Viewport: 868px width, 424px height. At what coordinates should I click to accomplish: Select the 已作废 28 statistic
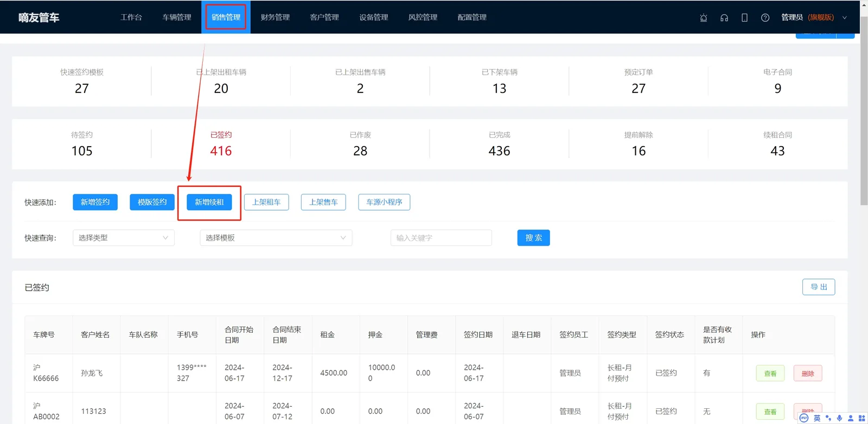pos(360,144)
